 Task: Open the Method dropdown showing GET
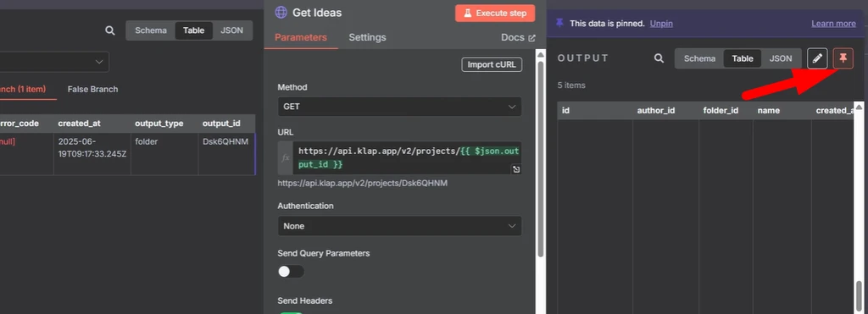pos(399,107)
